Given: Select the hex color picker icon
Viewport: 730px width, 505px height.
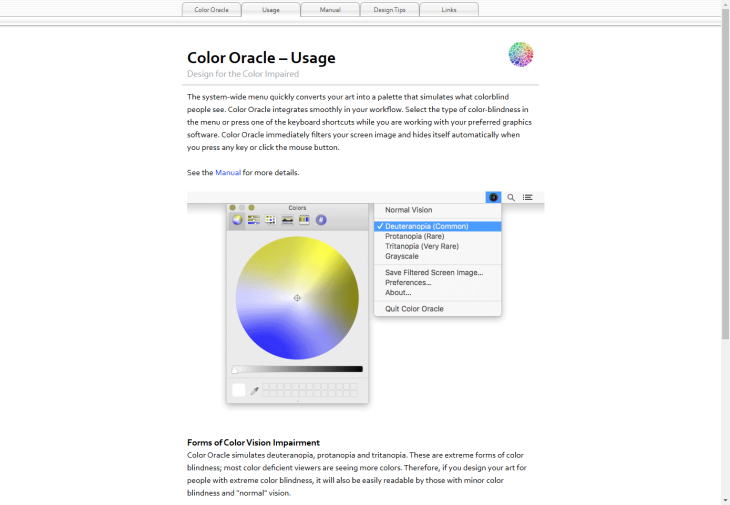Looking at the screenshot, I should (x=321, y=220).
